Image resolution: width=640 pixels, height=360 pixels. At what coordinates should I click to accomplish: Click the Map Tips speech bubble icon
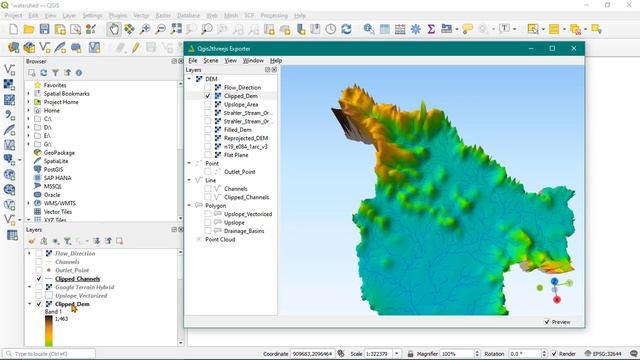pos(467,29)
